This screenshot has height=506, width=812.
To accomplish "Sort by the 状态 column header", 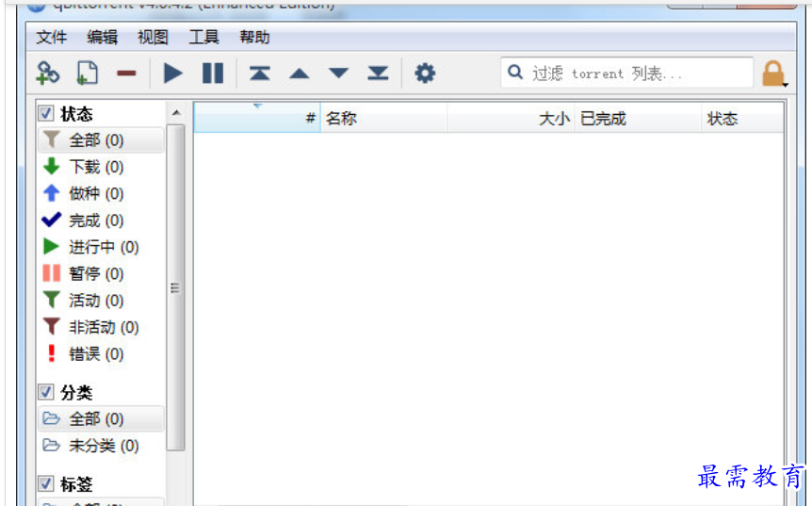I will click(x=742, y=118).
